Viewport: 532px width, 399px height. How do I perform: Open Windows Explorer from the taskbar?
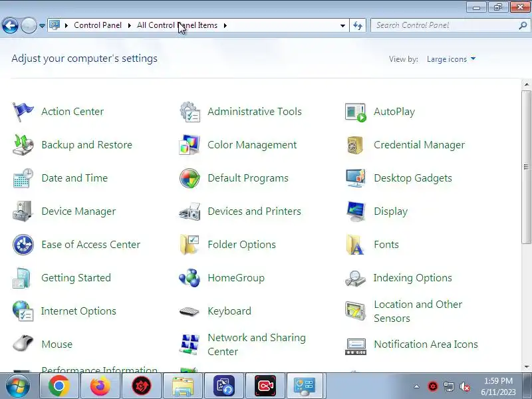pyautogui.click(x=183, y=386)
